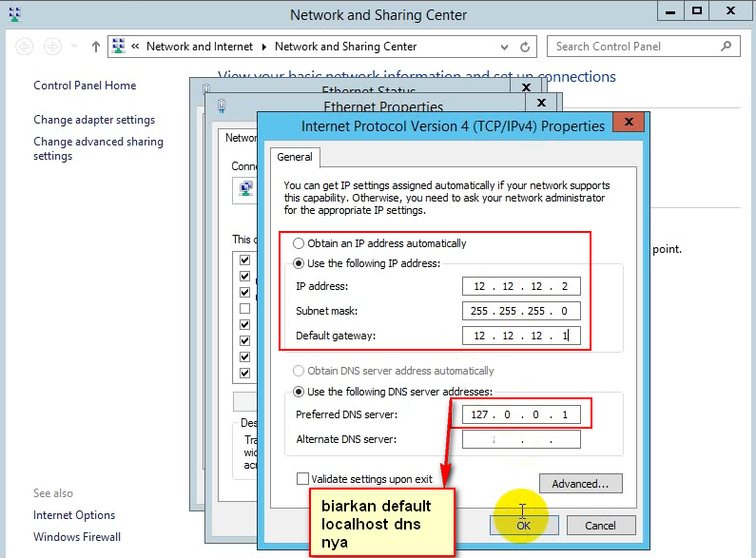Screen dimensions: 756x558
Task: Tick the unchecked box in Ethernet Properties list
Action: (245, 308)
